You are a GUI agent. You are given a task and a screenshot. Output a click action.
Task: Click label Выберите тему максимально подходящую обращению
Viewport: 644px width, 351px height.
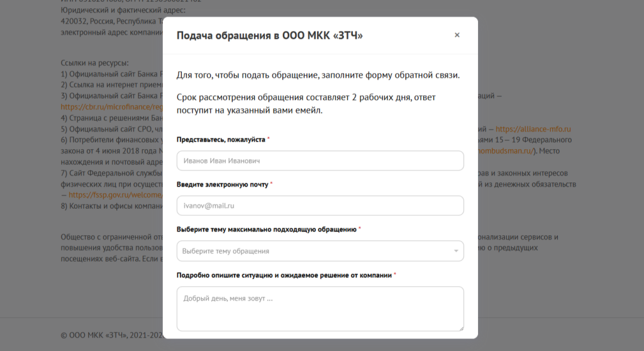click(x=267, y=230)
